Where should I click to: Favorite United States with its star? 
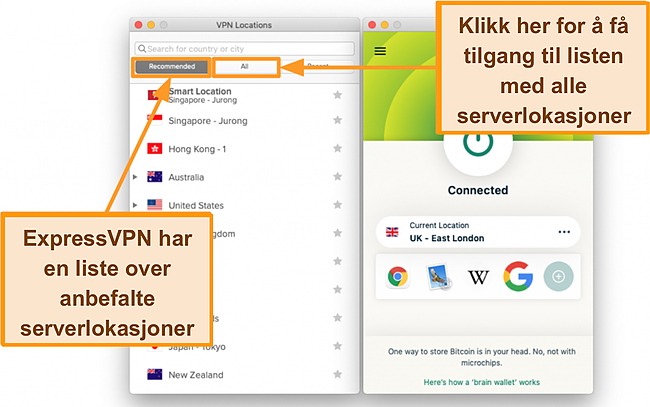[337, 205]
